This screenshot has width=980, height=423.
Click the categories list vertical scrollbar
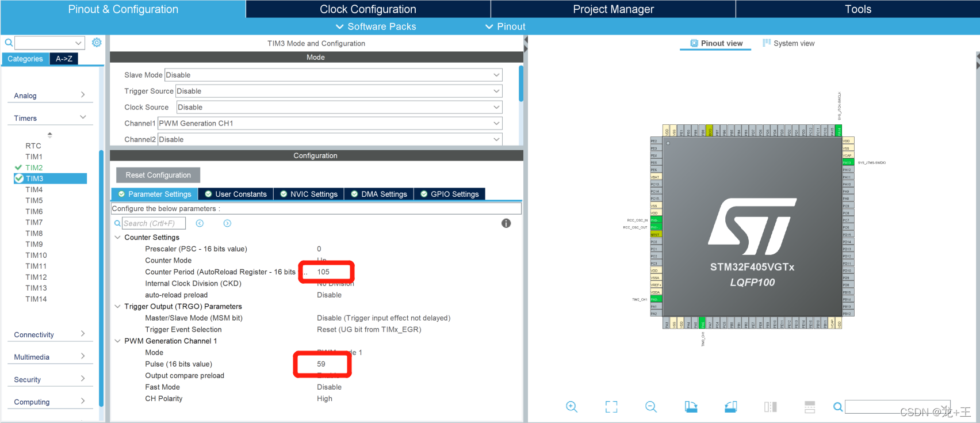tap(101, 279)
